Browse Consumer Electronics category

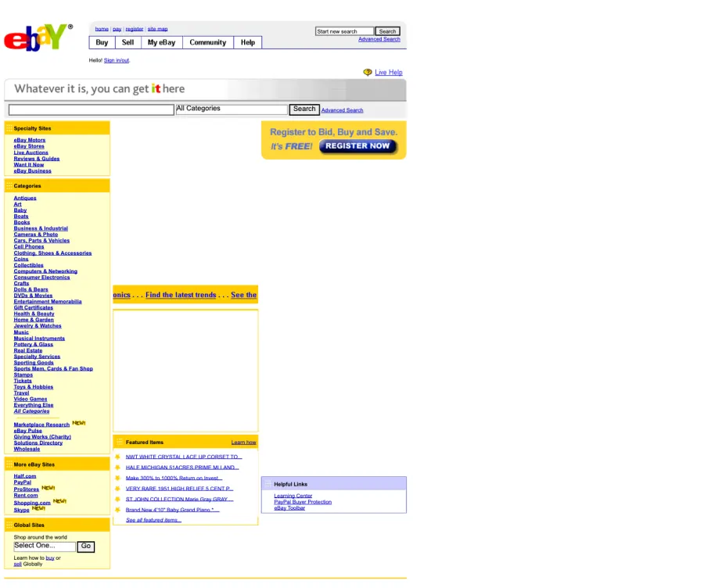point(41,278)
